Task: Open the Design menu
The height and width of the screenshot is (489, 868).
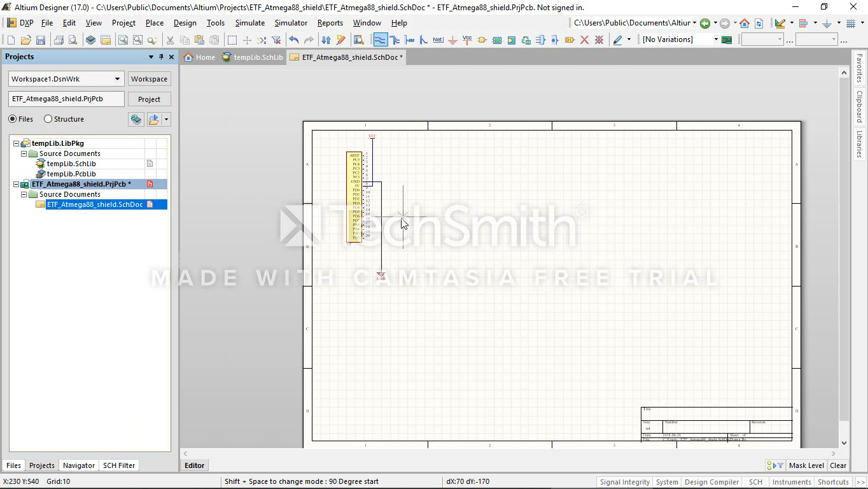Action: [x=185, y=23]
